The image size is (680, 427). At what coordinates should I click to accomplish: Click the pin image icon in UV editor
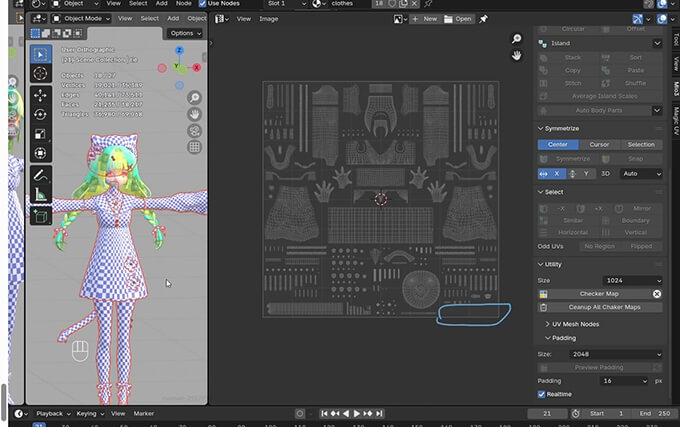pyautogui.click(x=484, y=19)
